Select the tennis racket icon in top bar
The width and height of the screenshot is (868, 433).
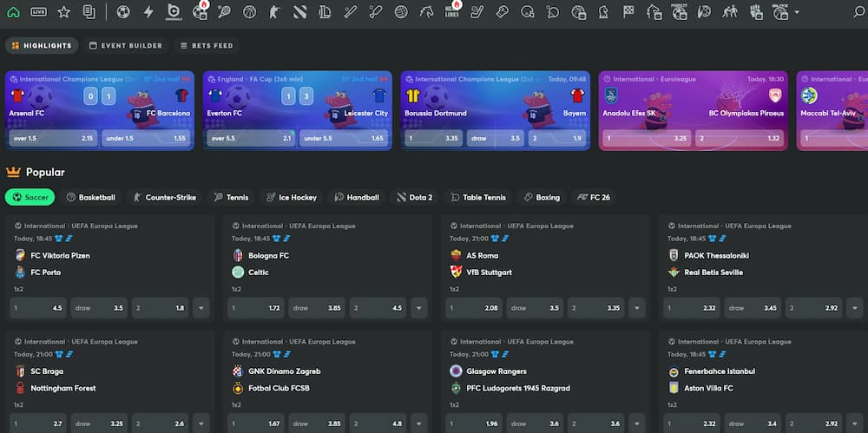tap(224, 12)
